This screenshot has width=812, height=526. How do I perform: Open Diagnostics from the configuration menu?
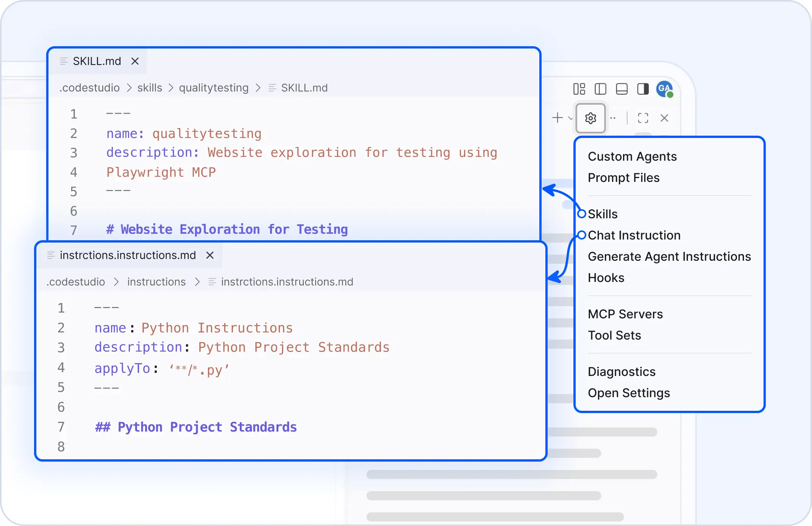621,371
